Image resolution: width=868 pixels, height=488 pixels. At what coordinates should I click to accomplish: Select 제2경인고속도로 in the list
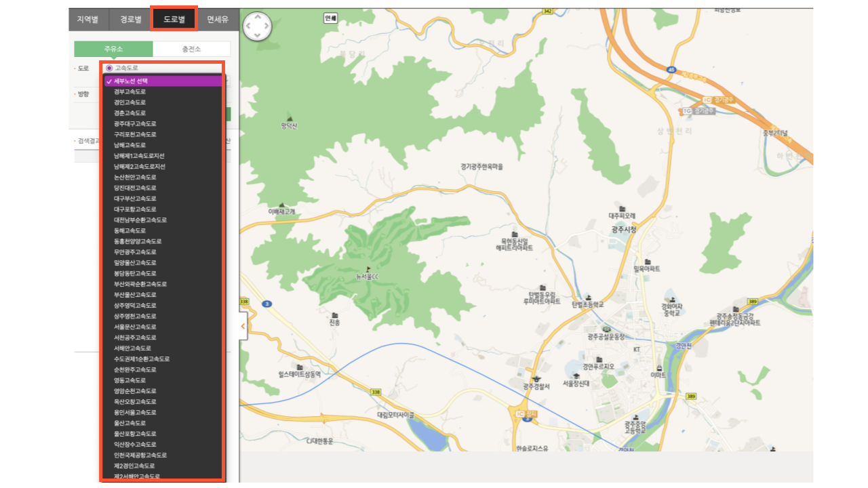[163, 466]
